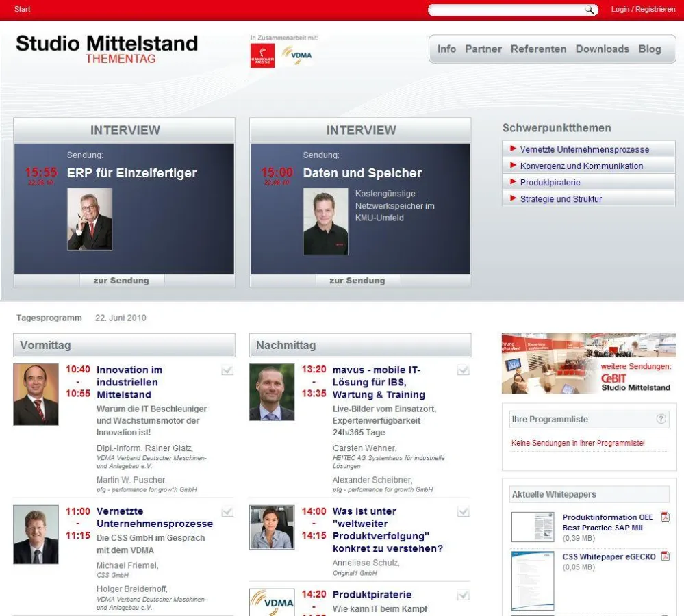Toggle the checkmark for the mavus session
Image resolution: width=684 pixels, height=616 pixels.
(x=463, y=368)
